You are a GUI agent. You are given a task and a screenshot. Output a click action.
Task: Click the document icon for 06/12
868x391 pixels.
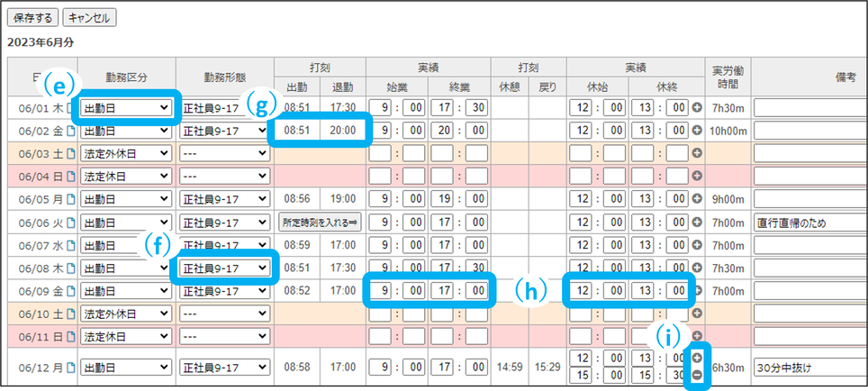point(70,368)
